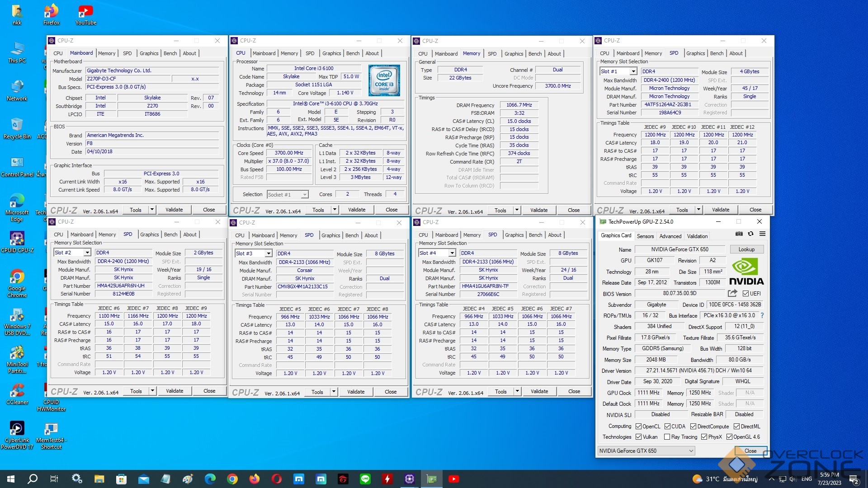Open Bench tab in the Mainboard CPU-Z window
Viewport: 868px width, 488px height.
tap(170, 53)
